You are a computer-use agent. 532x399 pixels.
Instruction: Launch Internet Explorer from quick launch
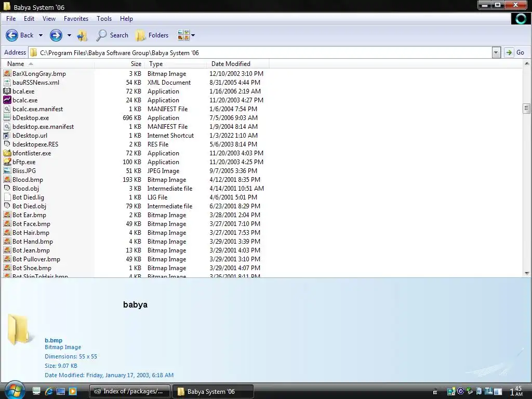pyautogui.click(x=49, y=391)
